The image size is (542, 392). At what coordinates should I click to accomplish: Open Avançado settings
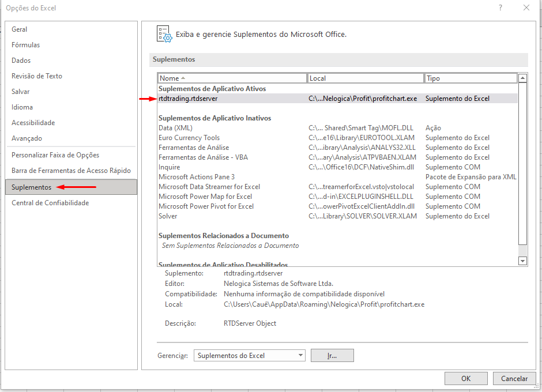71,138
